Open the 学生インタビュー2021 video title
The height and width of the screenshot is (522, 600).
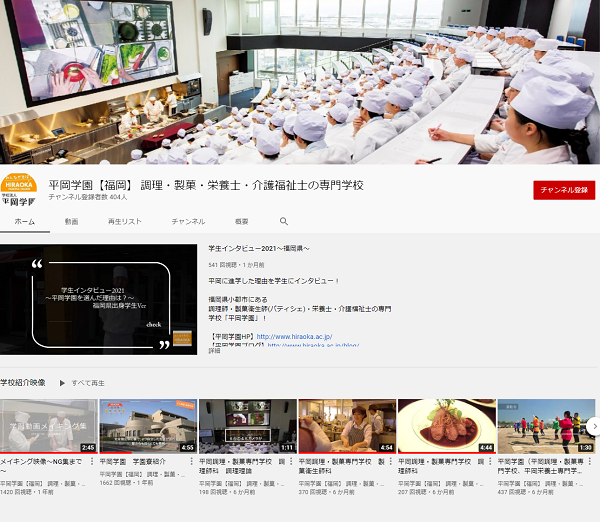pos(259,248)
